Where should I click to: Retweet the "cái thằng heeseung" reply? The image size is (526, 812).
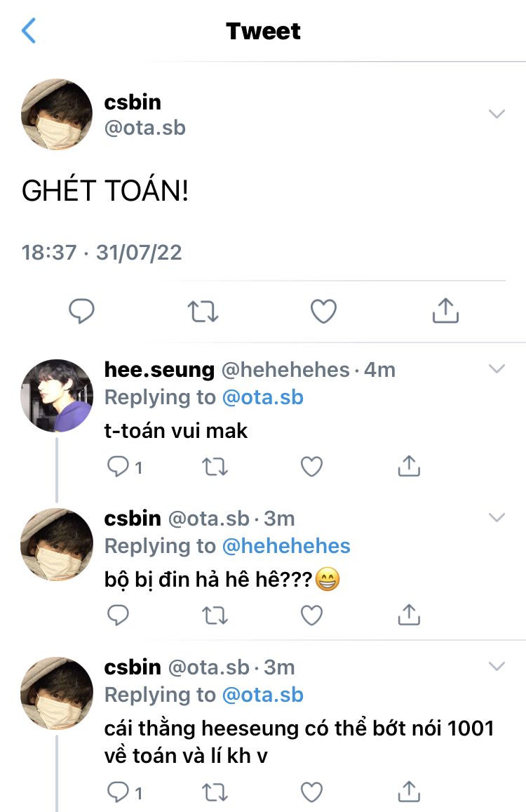[215, 793]
